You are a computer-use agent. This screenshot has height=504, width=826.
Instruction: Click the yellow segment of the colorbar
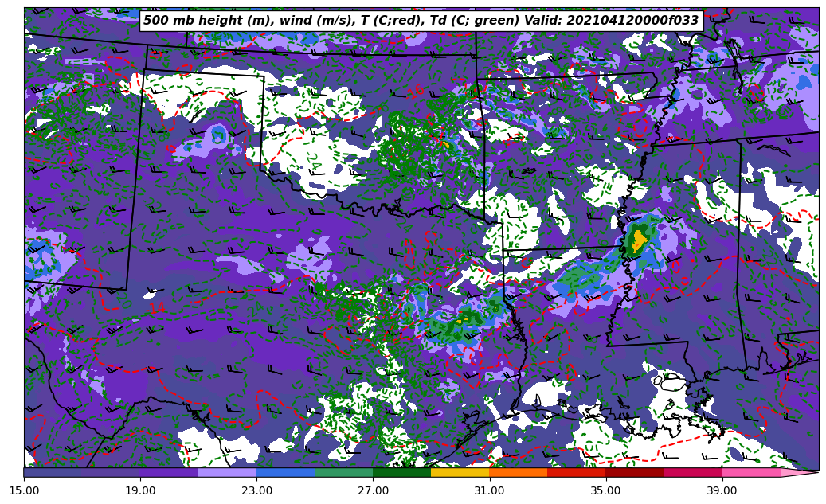pyautogui.click(x=460, y=472)
